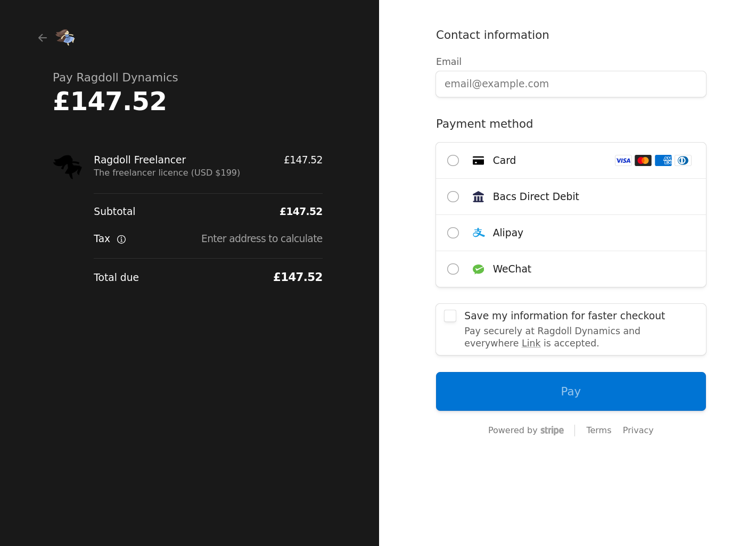Open the Privacy link
Viewport: 756px width, 546px height.
[638, 430]
